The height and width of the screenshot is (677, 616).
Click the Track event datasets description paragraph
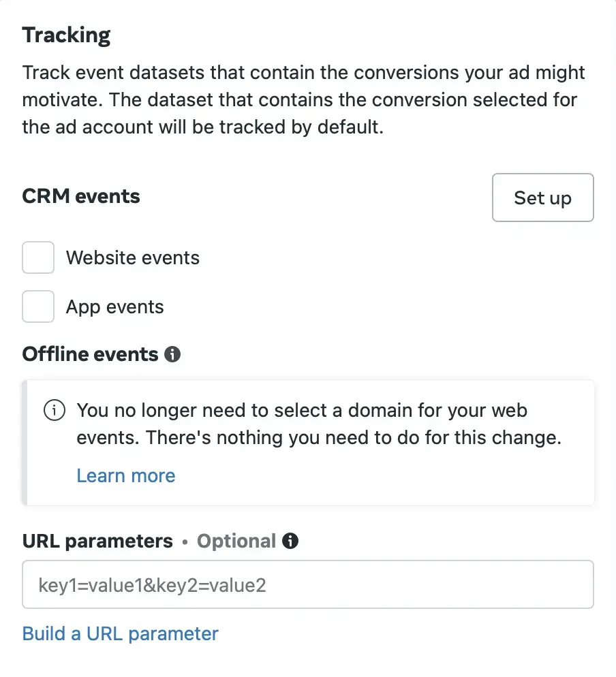coord(304,100)
